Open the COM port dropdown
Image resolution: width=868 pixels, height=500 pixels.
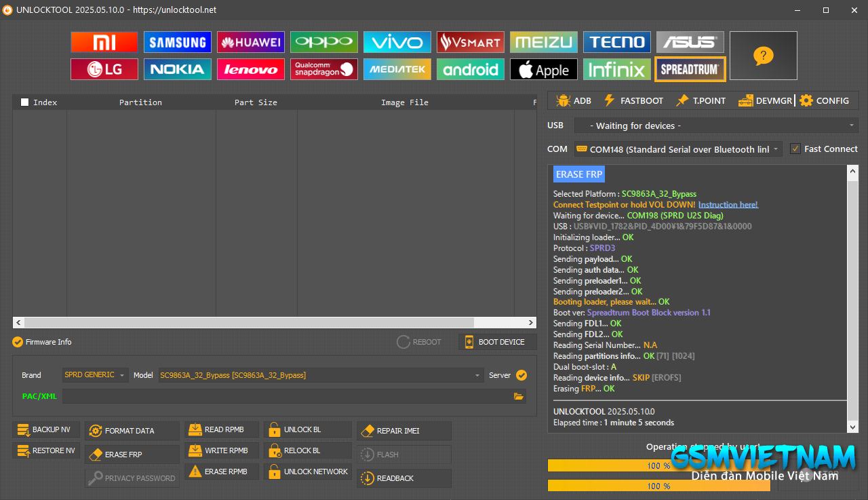point(678,149)
